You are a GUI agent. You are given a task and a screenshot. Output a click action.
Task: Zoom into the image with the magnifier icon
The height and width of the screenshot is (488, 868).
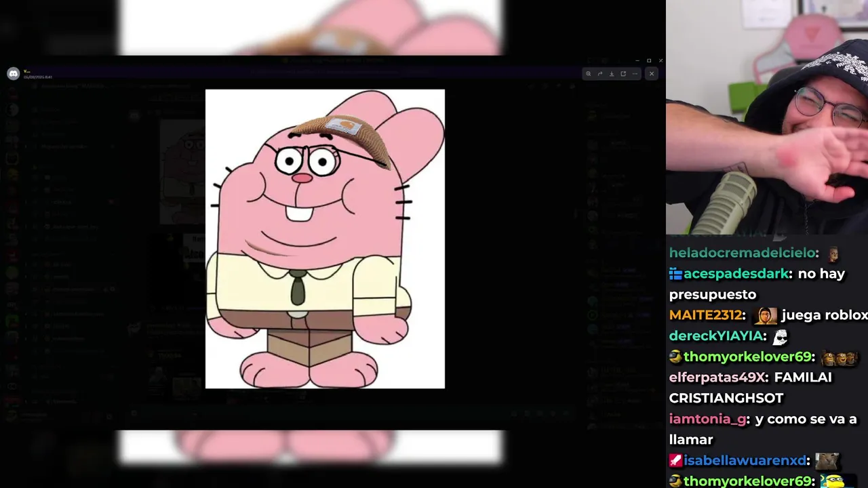coord(589,74)
